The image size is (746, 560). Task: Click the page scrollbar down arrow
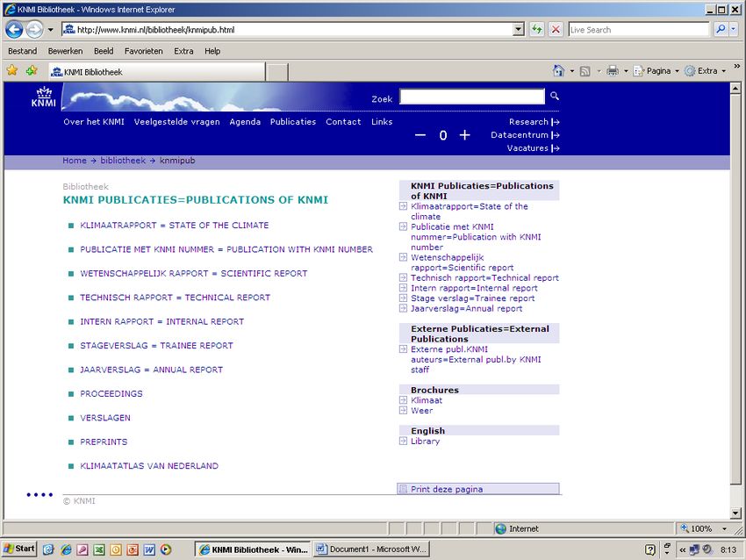[735, 513]
